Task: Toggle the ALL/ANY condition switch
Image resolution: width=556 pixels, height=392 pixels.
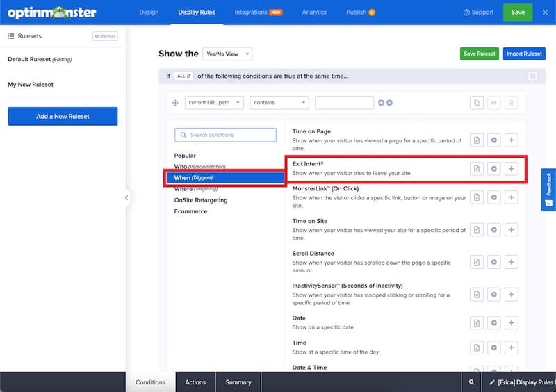Action: coord(184,76)
